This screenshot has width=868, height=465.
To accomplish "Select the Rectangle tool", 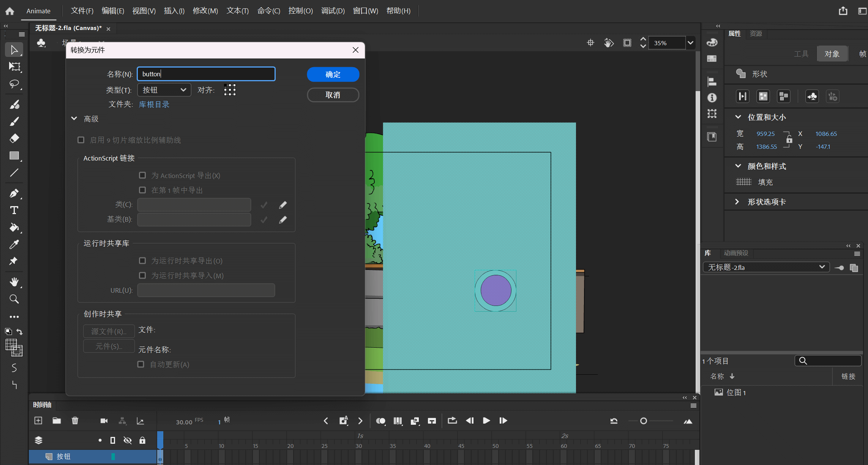I will 14,156.
